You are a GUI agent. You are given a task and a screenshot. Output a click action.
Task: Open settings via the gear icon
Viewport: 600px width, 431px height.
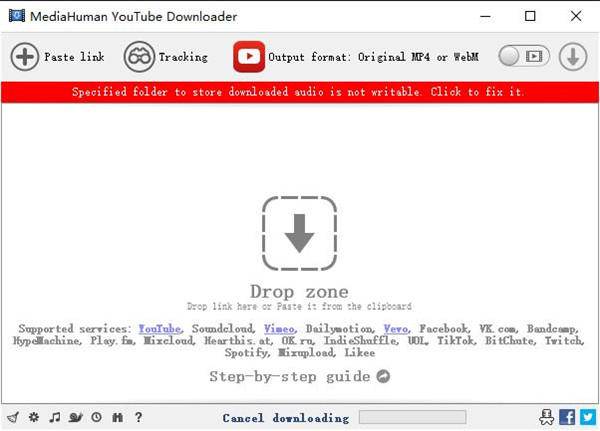[34, 417]
